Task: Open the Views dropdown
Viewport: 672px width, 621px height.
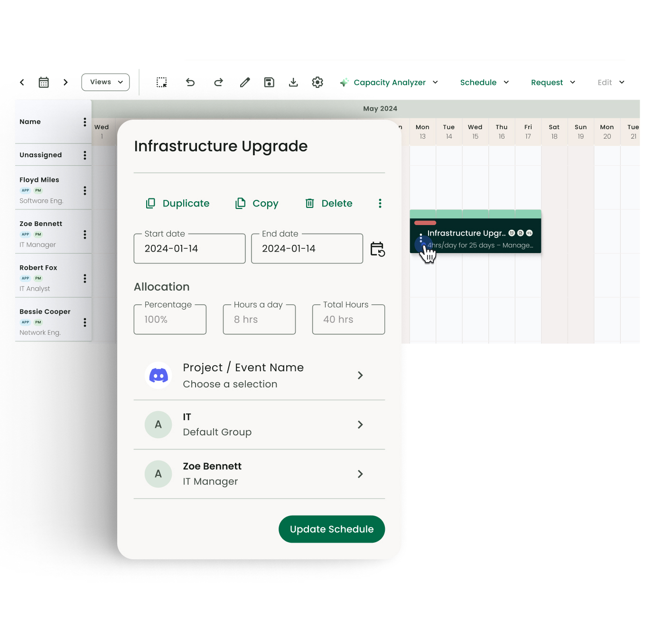Action: [105, 82]
